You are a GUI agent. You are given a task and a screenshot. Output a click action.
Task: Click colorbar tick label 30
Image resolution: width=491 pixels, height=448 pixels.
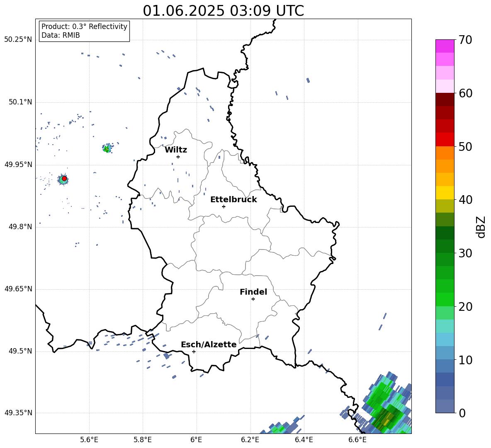click(465, 253)
